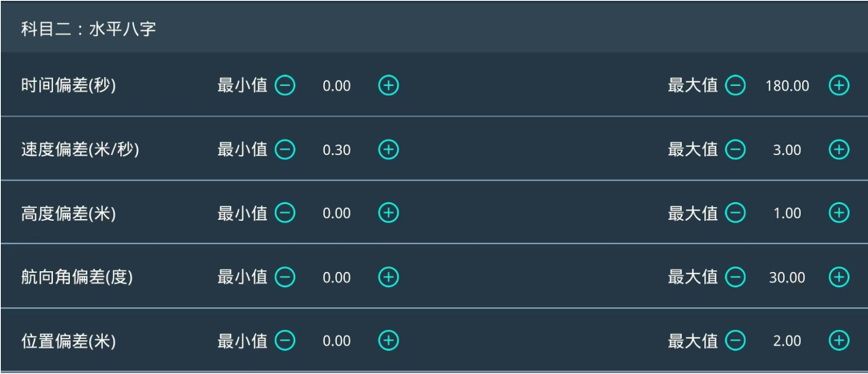This screenshot has width=868, height=374.
Task: Click the 0.30 速度偏差 minimum field
Action: click(x=337, y=150)
